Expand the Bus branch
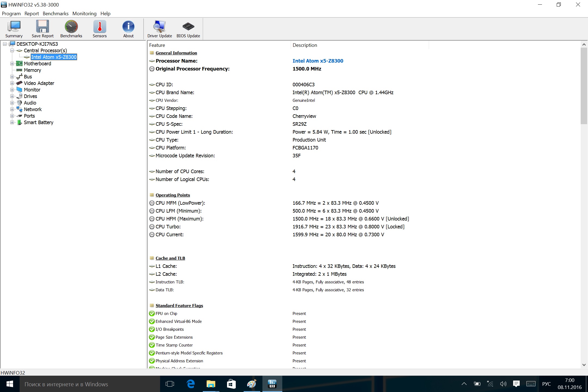The width and height of the screenshot is (588, 392). pos(12,76)
